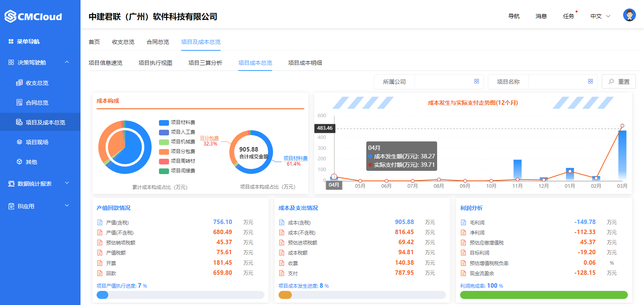Switch to the 合同总览 top tab

point(158,42)
